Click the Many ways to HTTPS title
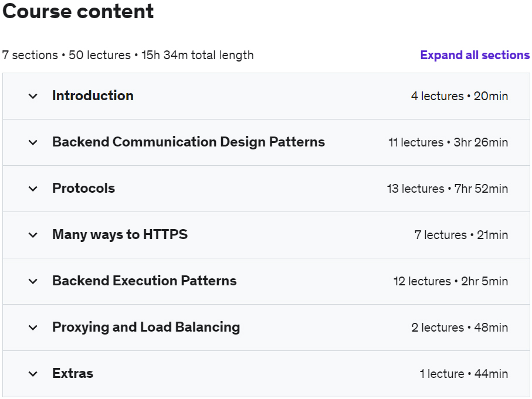Viewport: 532px width, 399px height. point(120,234)
